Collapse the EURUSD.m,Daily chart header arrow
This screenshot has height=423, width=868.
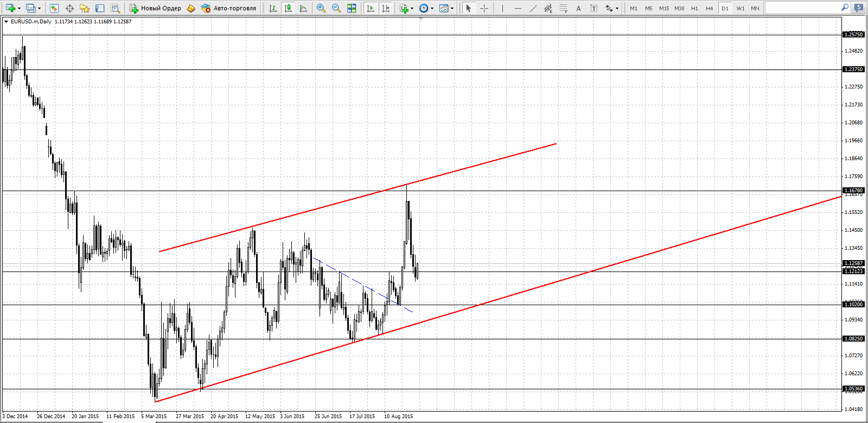click(x=6, y=21)
